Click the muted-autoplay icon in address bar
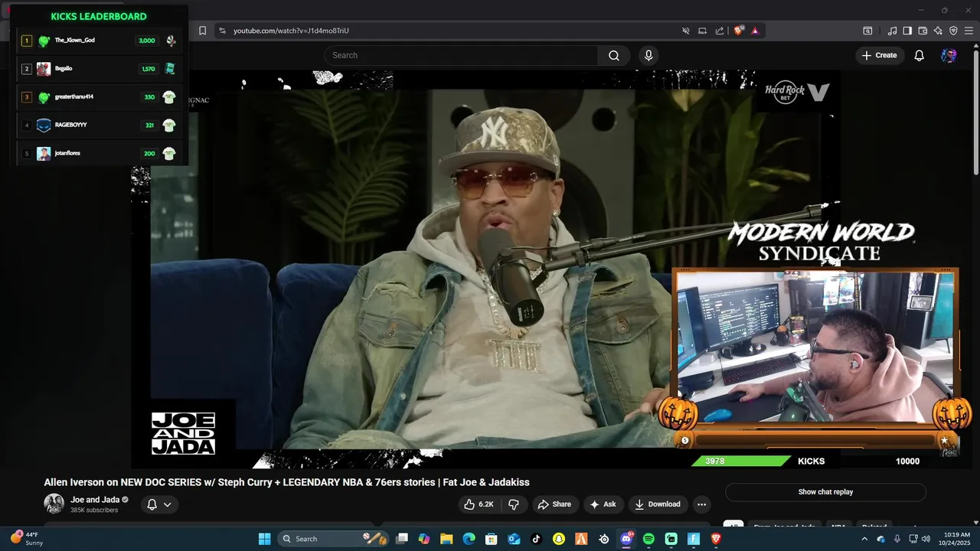 coord(686,31)
